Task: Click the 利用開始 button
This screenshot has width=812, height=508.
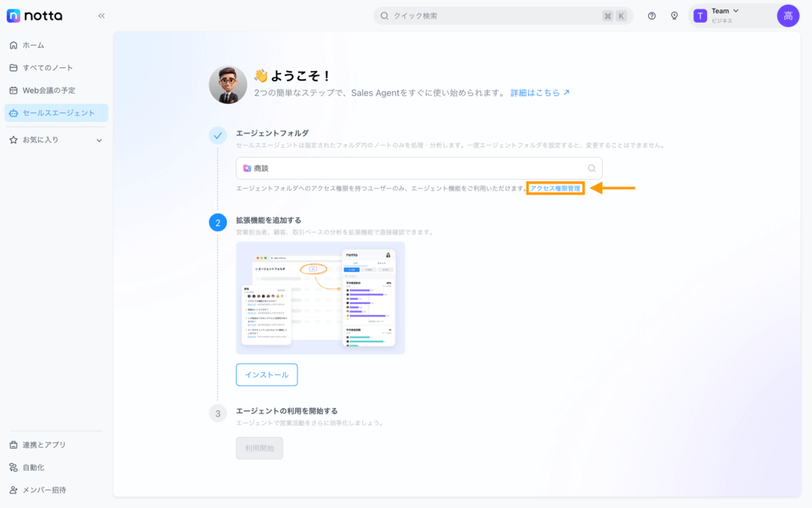Action: (259, 448)
